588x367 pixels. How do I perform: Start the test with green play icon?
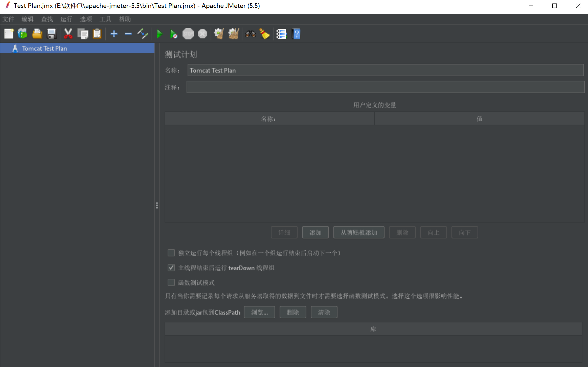[159, 34]
